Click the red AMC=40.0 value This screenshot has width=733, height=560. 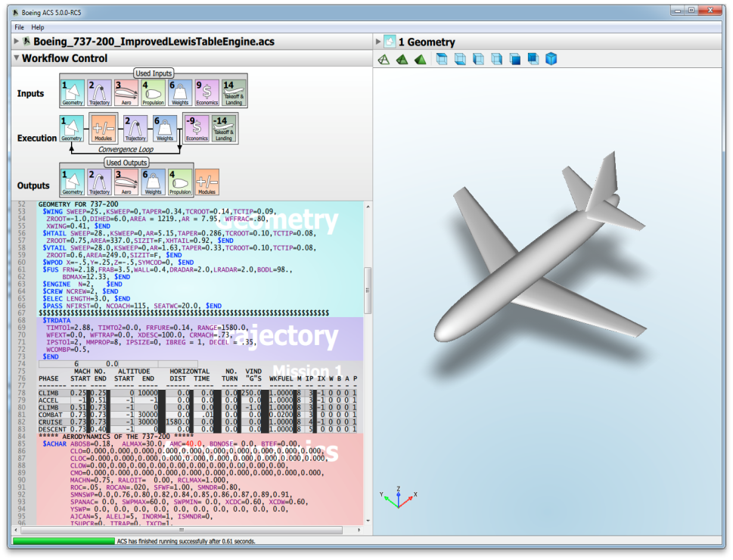185,443
